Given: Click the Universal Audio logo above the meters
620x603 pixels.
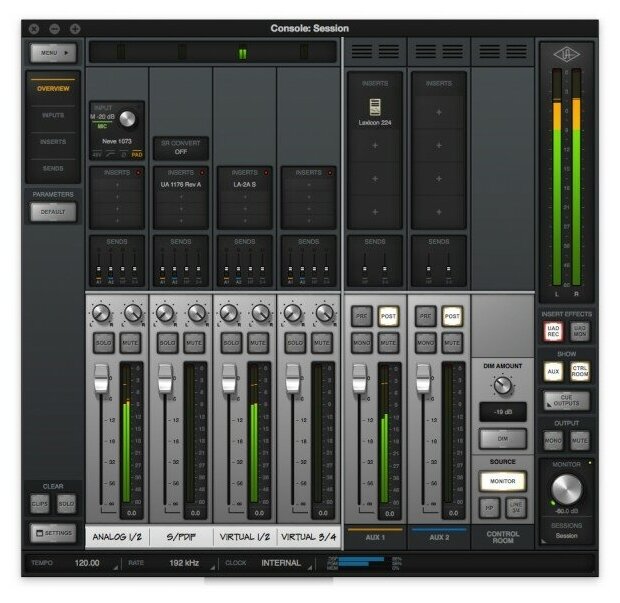Looking at the screenshot, I should [x=566, y=55].
